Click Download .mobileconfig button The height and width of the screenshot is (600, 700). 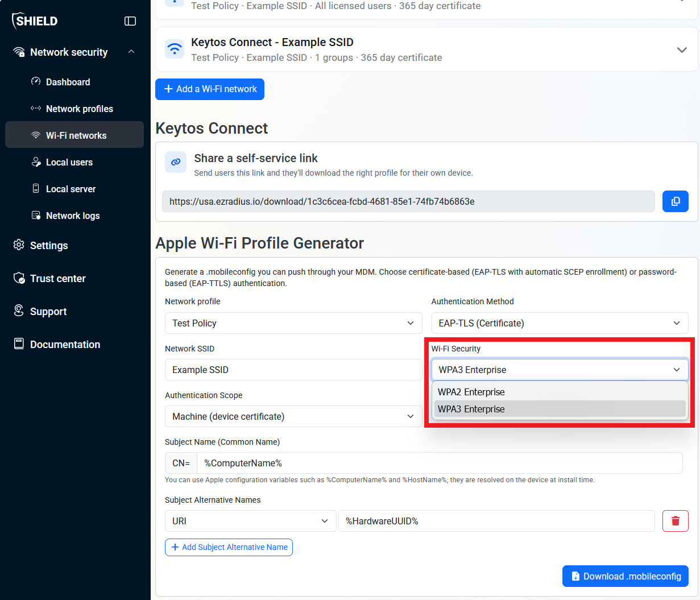point(626,576)
